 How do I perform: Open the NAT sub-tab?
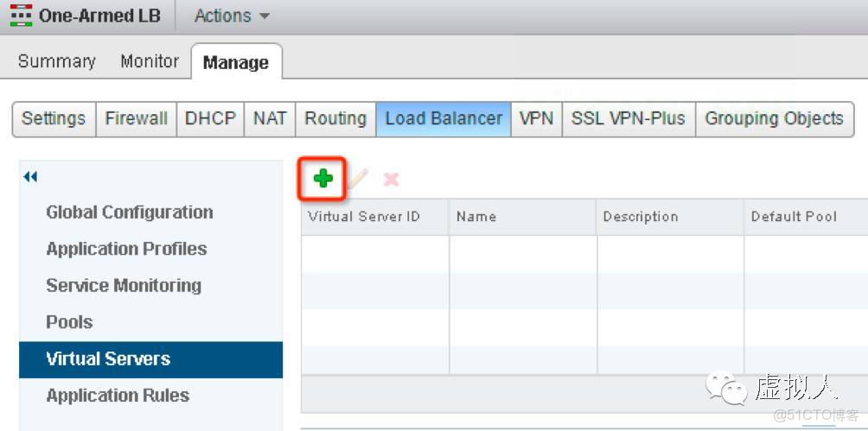coord(270,118)
